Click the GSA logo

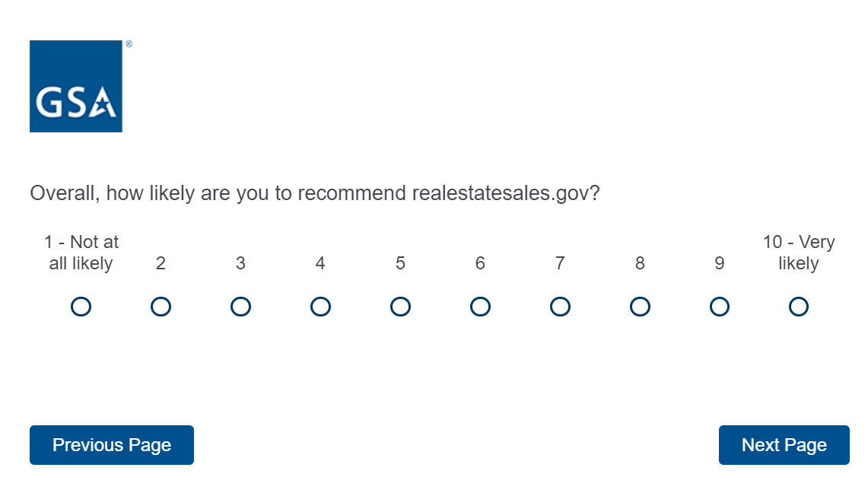[76, 86]
